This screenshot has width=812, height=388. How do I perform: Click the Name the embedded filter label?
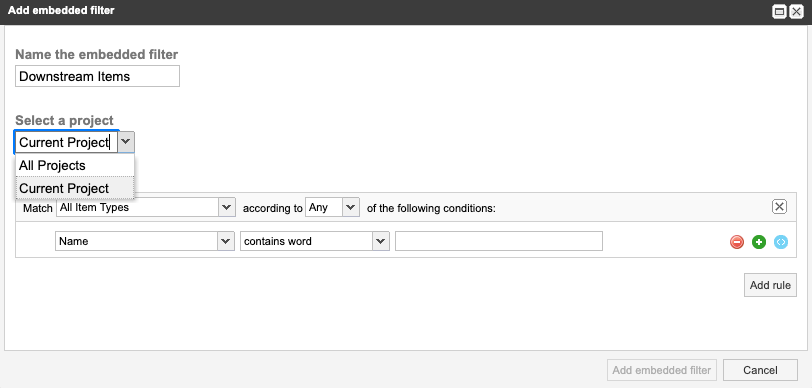[x=96, y=54]
